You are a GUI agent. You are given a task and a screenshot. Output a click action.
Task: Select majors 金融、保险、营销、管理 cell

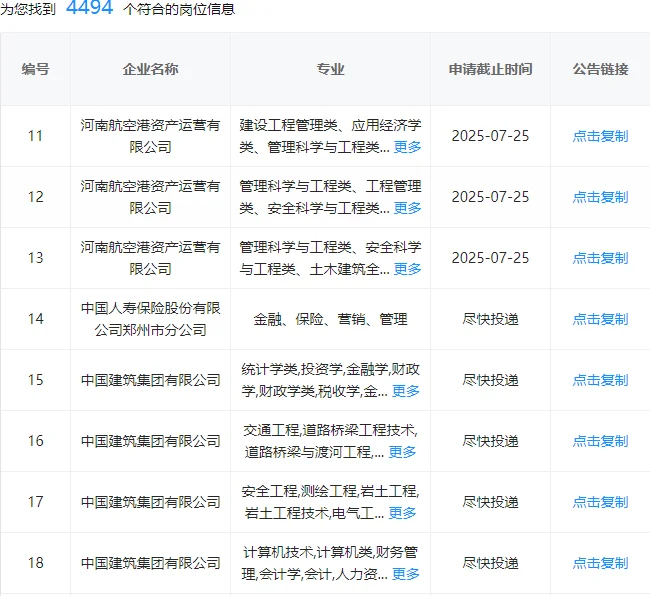(x=330, y=319)
